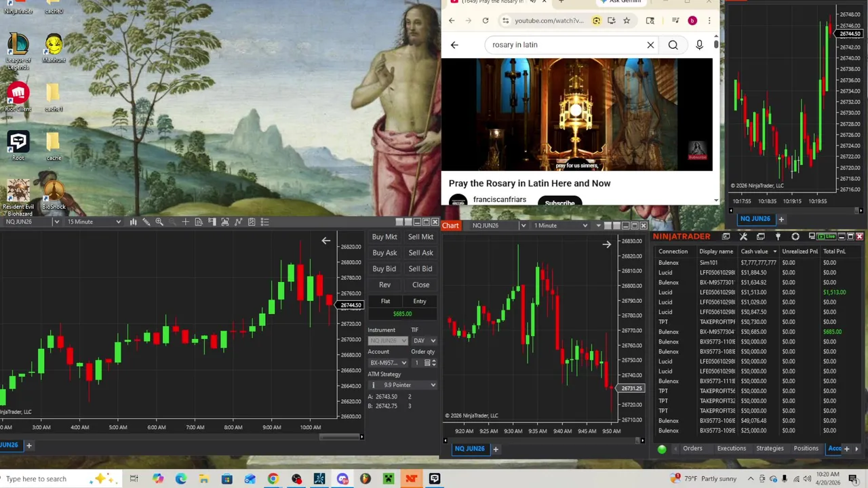Enable crosshair cursor in 15 Minute chart toolbar

[x=186, y=222]
